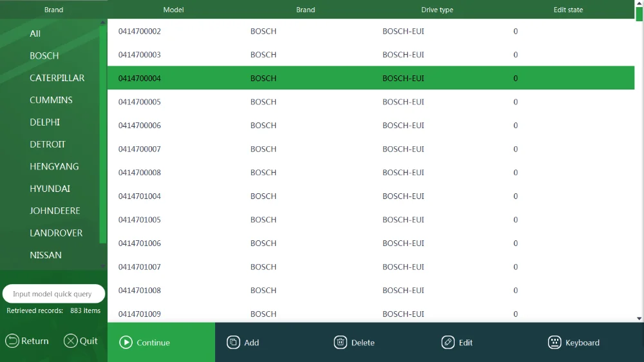Click the Continue play icon
The image size is (644, 362).
point(126,342)
